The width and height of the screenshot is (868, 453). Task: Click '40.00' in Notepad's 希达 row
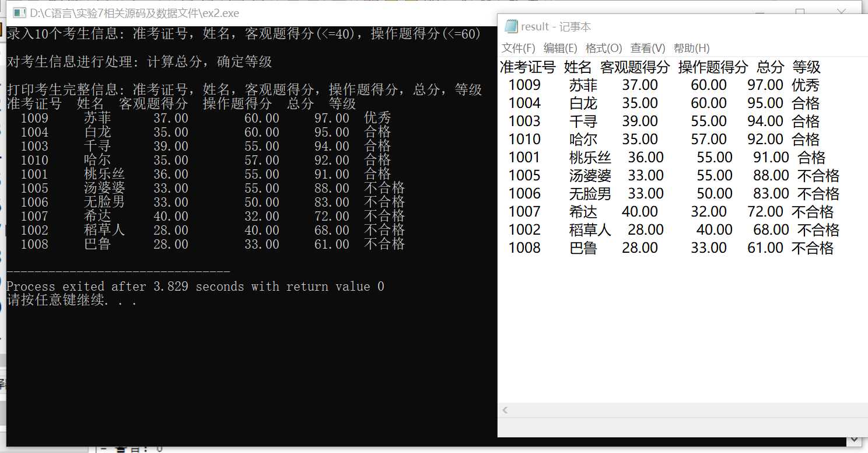click(640, 212)
